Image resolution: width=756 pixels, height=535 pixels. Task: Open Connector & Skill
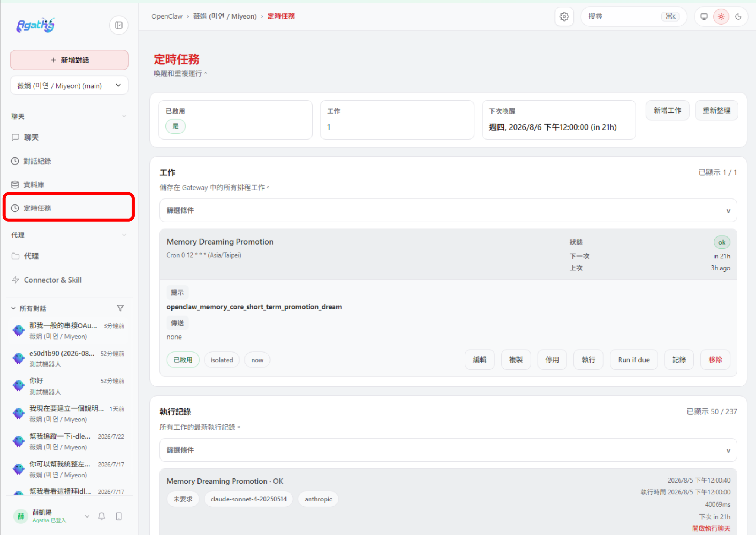(69, 280)
